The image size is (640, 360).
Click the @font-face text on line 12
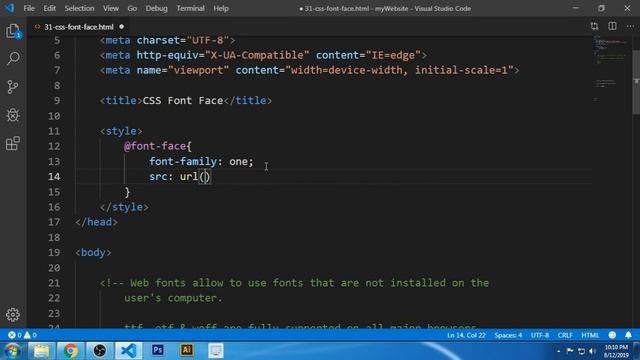(x=155, y=146)
